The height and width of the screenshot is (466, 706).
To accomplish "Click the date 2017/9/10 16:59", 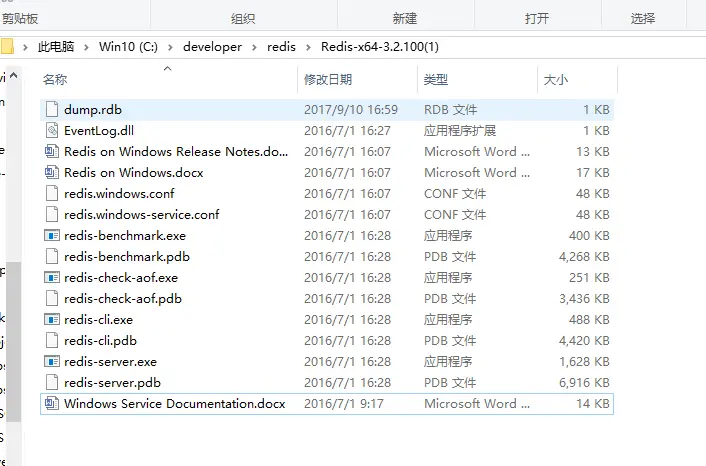I will 351,109.
